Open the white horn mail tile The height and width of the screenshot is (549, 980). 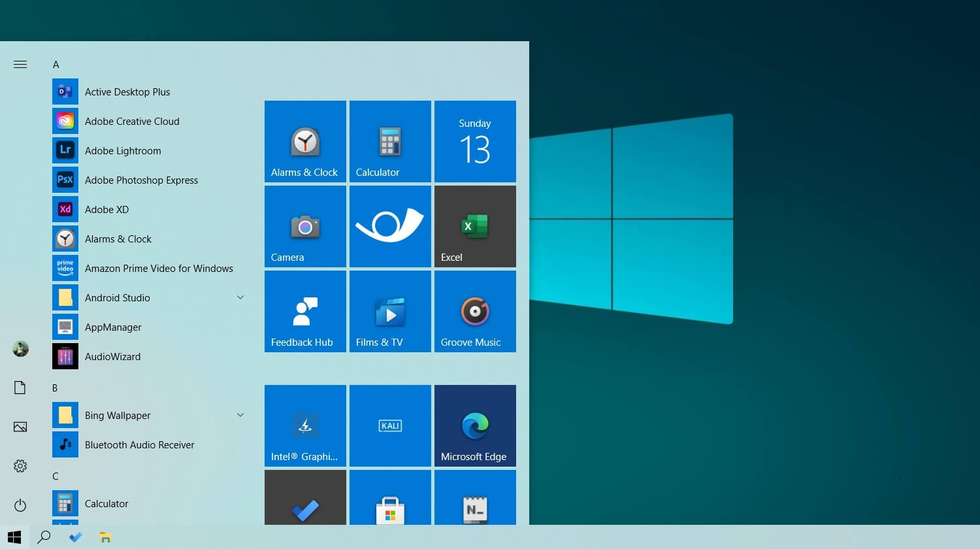[390, 226]
